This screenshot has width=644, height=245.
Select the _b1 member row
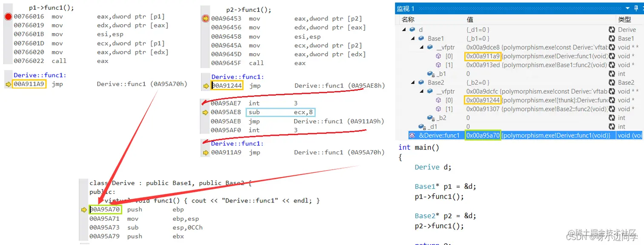tap(520, 74)
